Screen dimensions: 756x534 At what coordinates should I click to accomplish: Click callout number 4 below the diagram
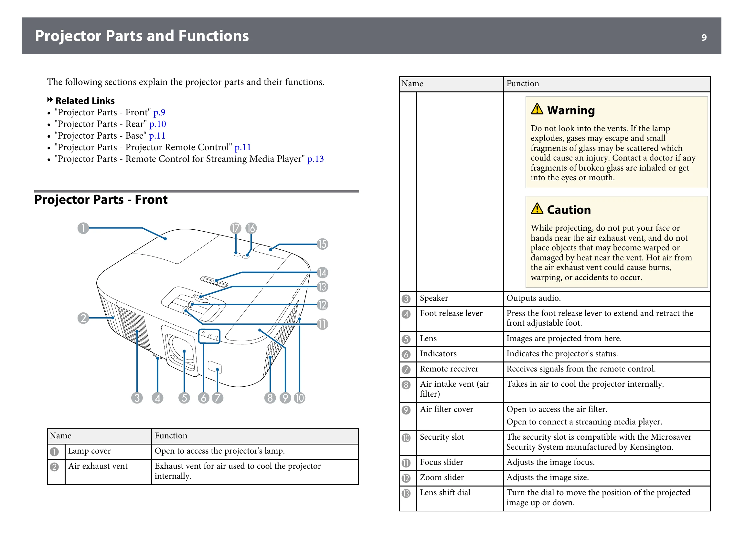pos(158,398)
